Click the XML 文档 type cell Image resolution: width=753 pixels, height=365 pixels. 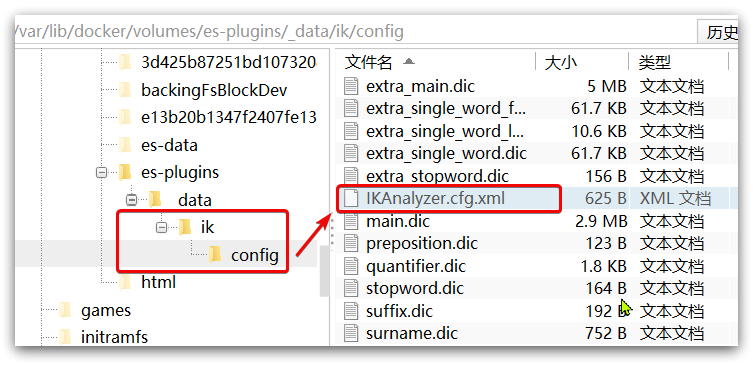(x=675, y=198)
